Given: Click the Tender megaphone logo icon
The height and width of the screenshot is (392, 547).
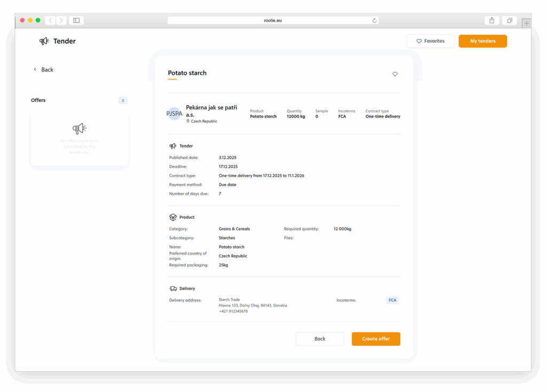Looking at the screenshot, I should click(x=44, y=41).
